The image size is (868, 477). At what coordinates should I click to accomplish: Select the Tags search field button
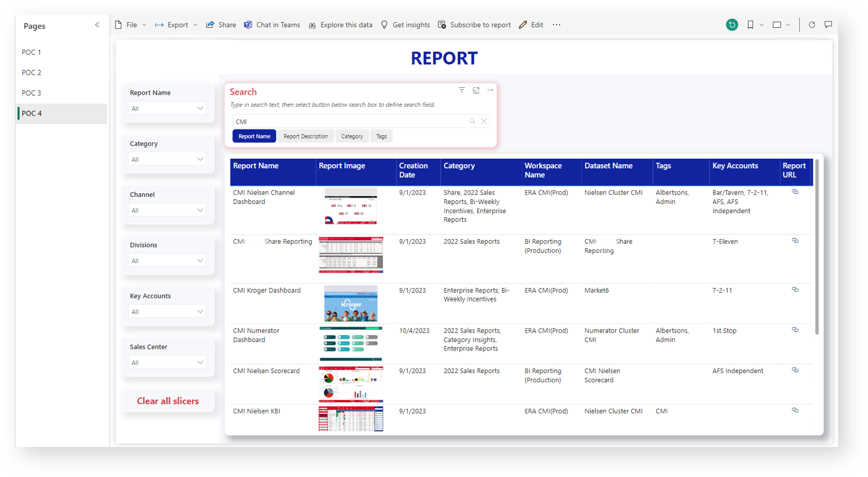click(x=381, y=136)
